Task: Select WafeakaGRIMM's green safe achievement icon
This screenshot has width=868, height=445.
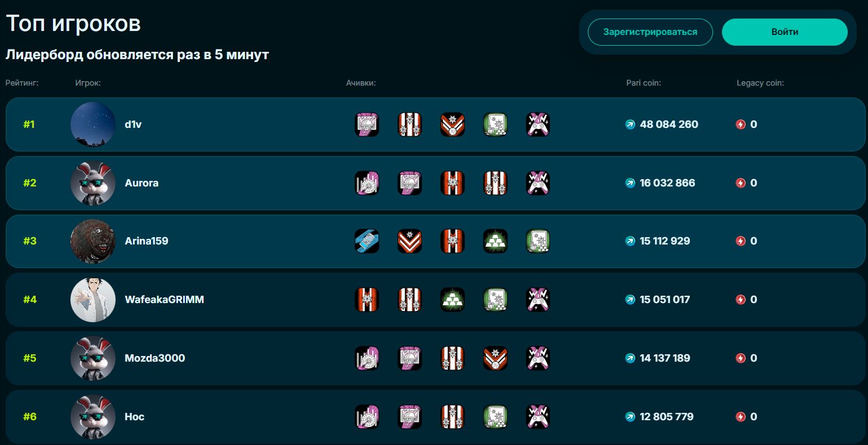Action: (495, 300)
